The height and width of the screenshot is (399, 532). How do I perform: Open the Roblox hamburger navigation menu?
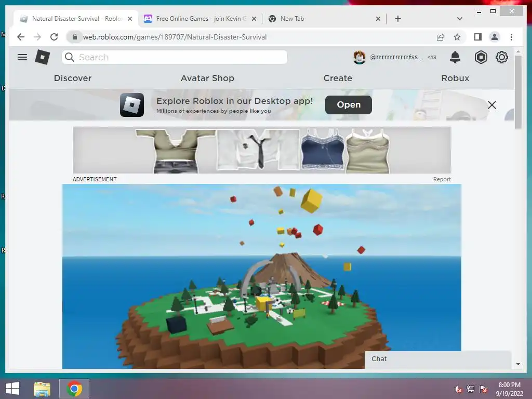coord(22,57)
